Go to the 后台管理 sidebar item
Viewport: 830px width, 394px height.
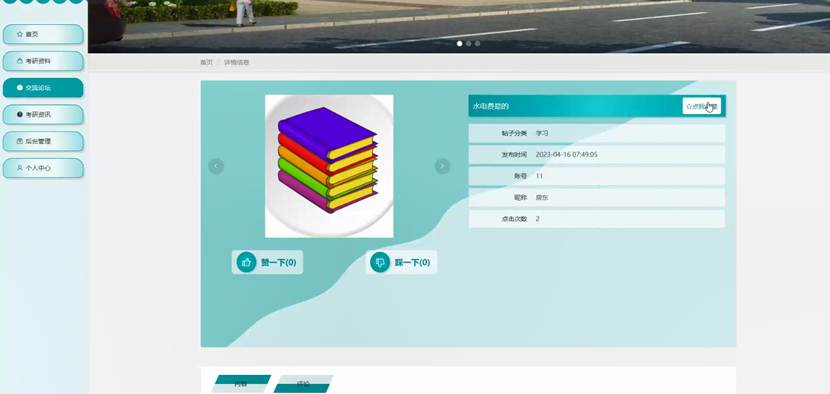(x=43, y=141)
